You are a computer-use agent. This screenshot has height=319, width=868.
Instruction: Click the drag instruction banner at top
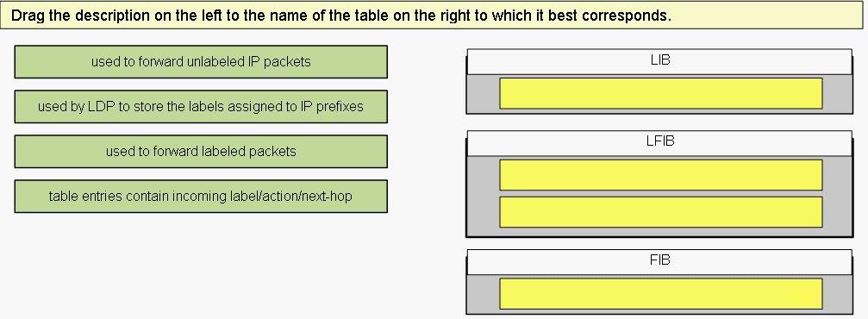[x=434, y=15]
